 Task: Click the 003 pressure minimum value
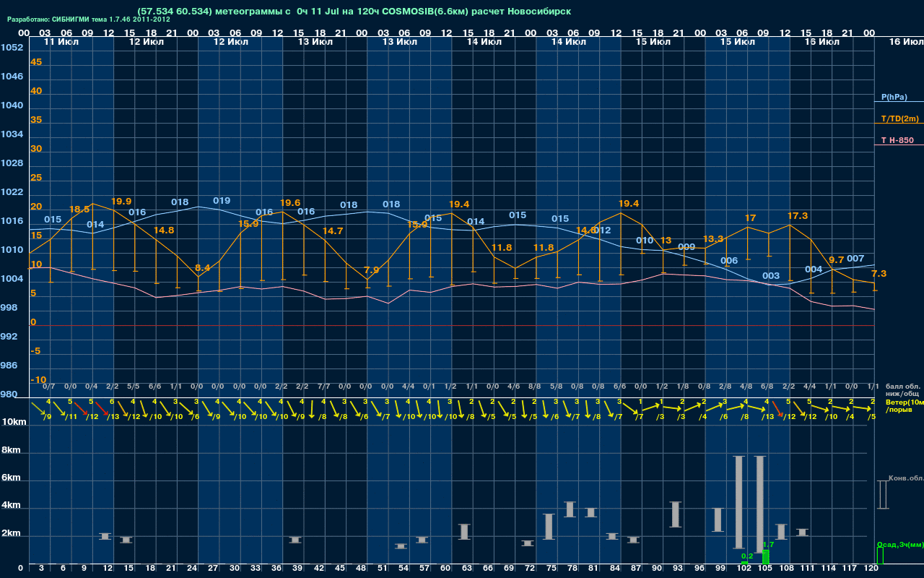click(771, 276)
